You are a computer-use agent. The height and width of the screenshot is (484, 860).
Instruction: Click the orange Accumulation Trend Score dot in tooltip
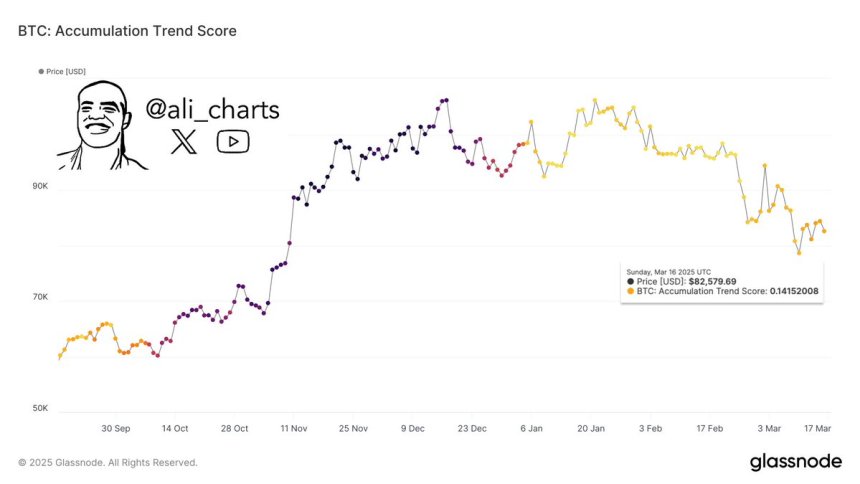pyautogui.click(x=629, y=291)
